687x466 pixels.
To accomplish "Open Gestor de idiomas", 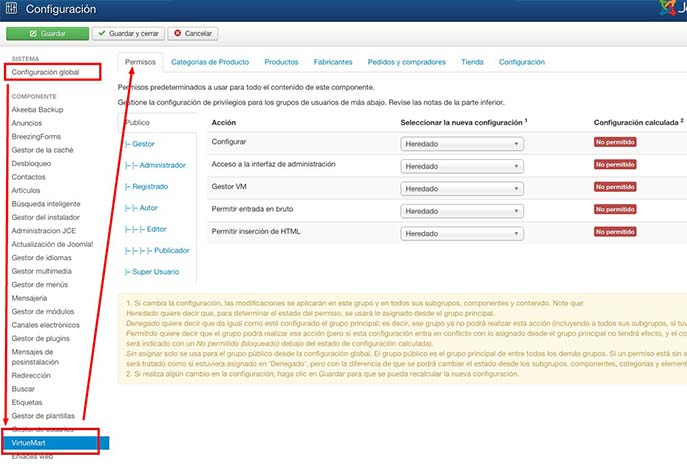I will (42, 258).
